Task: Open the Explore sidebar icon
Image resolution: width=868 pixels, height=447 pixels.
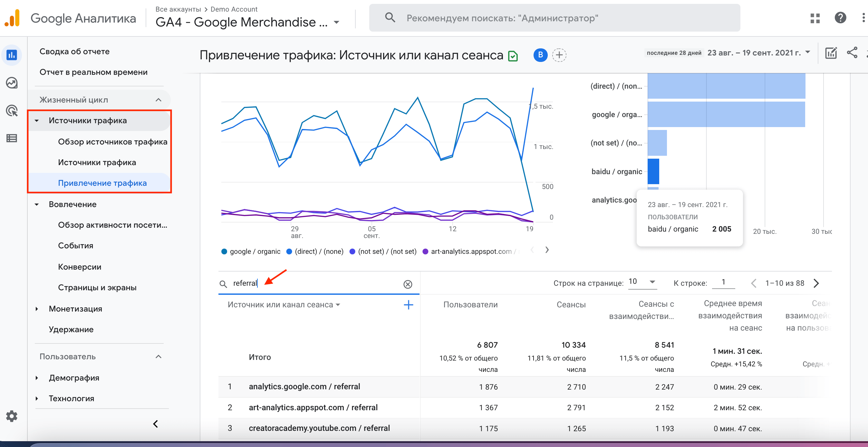Action: coord(12,83)
